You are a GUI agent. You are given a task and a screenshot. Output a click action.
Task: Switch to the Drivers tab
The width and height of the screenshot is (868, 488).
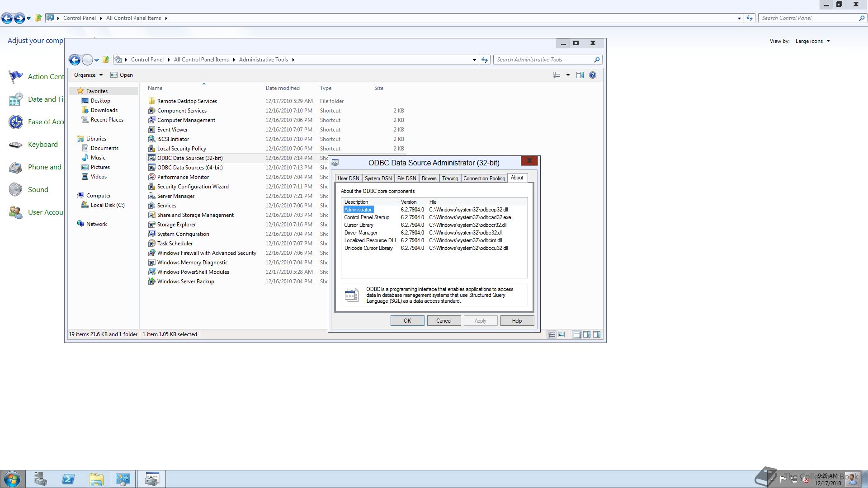[x=429, y=178]
